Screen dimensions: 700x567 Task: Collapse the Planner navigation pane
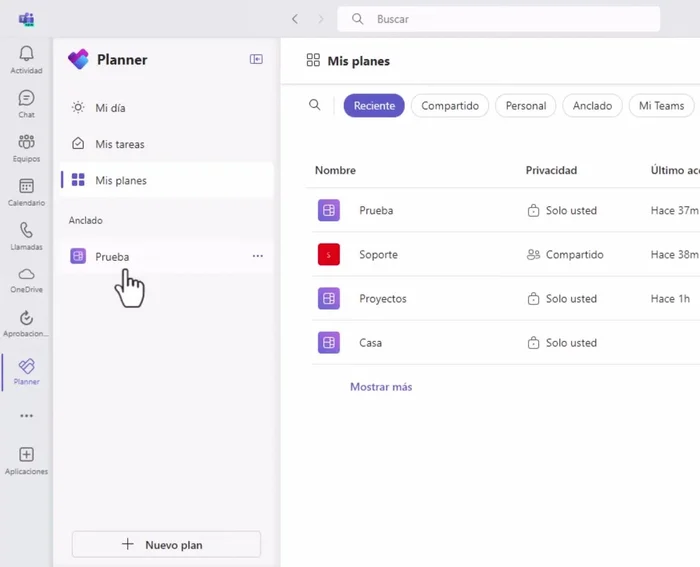tap(256, 59)
